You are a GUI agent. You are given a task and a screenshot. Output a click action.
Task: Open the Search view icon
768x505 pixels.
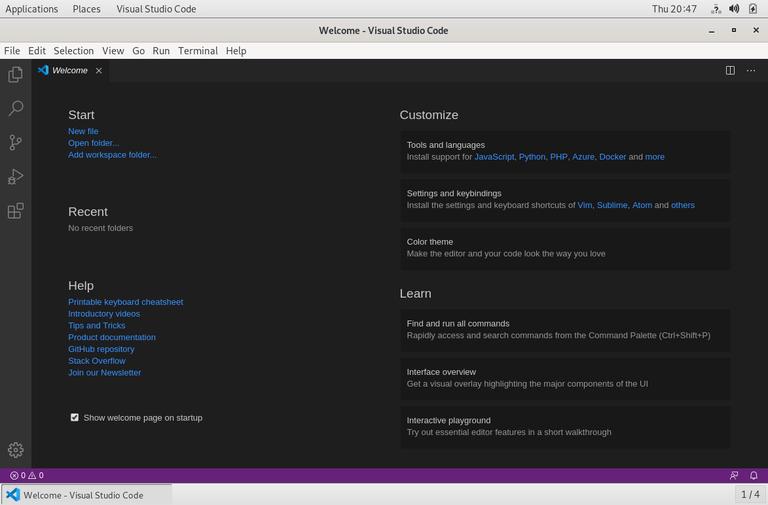click(x=15, y=108)
